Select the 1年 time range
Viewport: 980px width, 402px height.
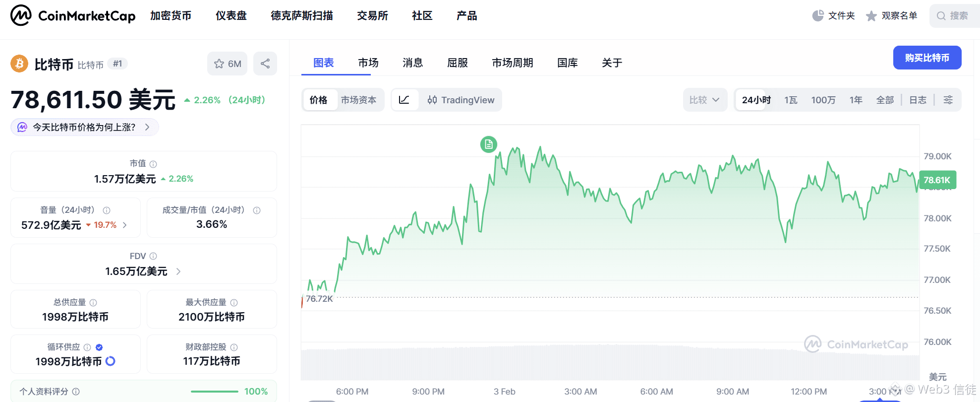(856, 100)
